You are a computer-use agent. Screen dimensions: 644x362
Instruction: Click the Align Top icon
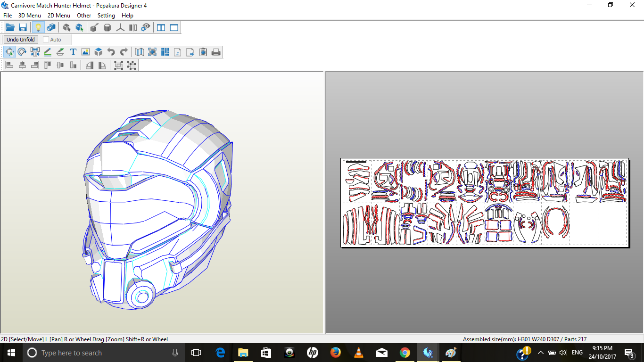point(48,65)
